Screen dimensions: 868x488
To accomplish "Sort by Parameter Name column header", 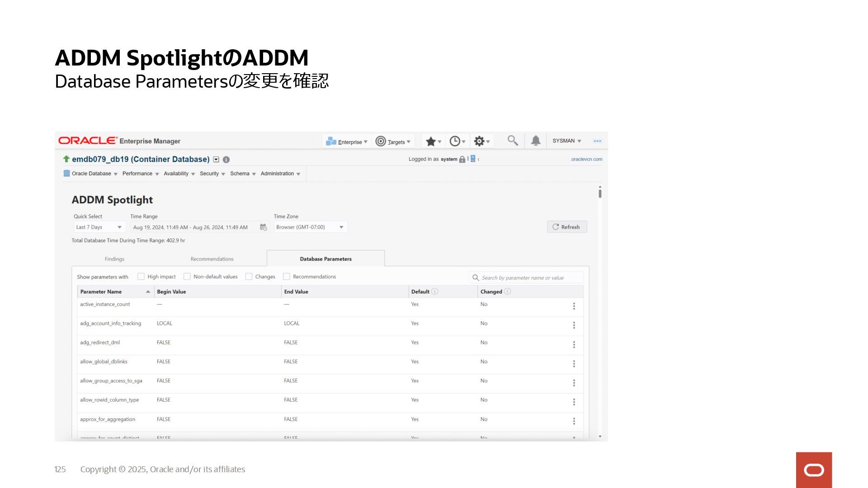I will (x=116, y=291).
